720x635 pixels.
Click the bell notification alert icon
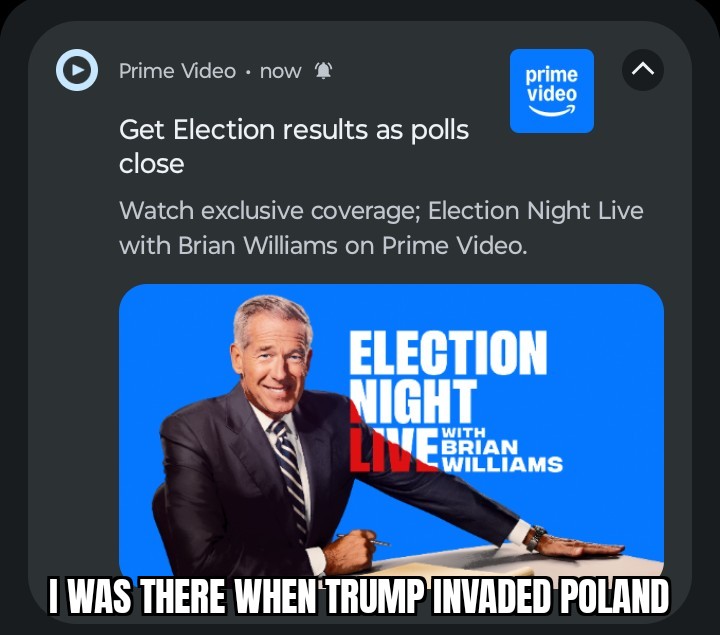click(x=323, y=71)
